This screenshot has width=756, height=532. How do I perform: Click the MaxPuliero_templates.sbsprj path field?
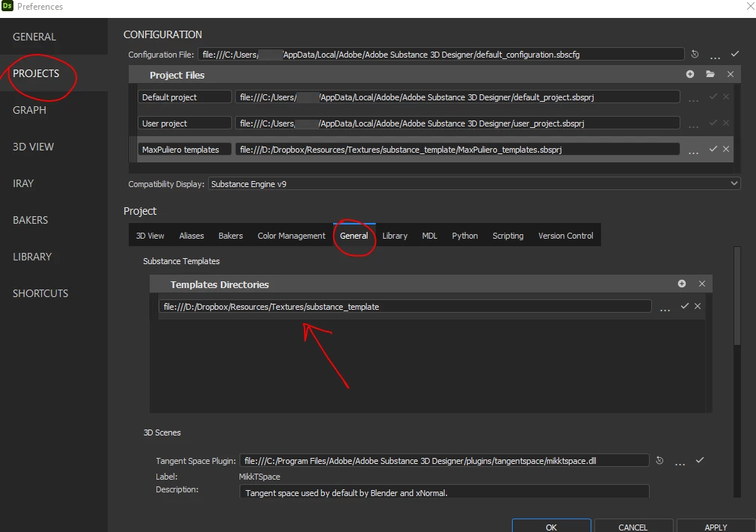coord(457,150)
